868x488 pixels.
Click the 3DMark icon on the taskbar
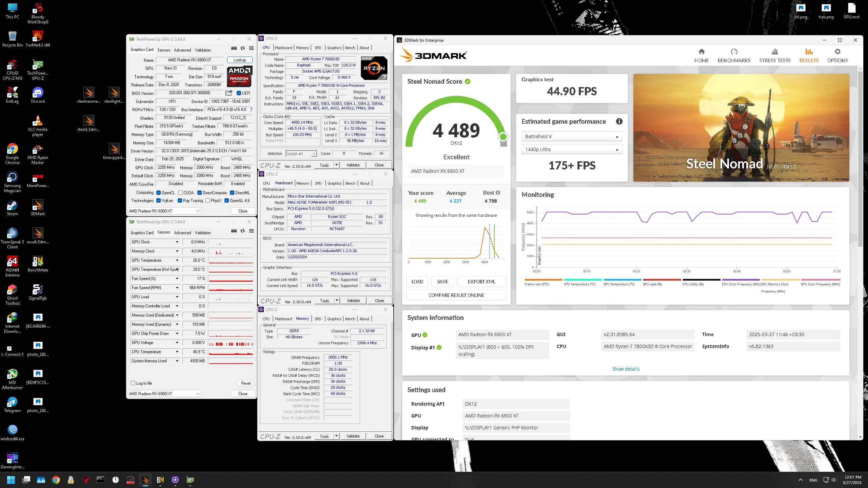tap(145, 480)
